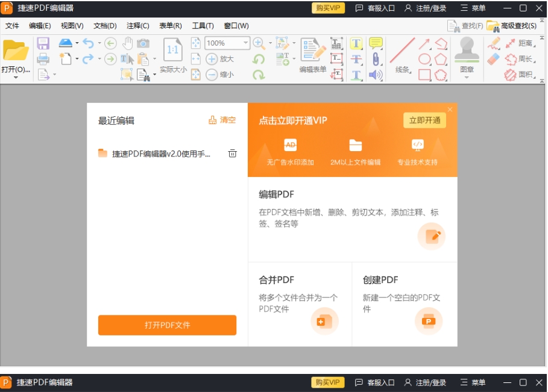Select the paperclip file attachment tool
548x392 pixels.
coord(376,59)
